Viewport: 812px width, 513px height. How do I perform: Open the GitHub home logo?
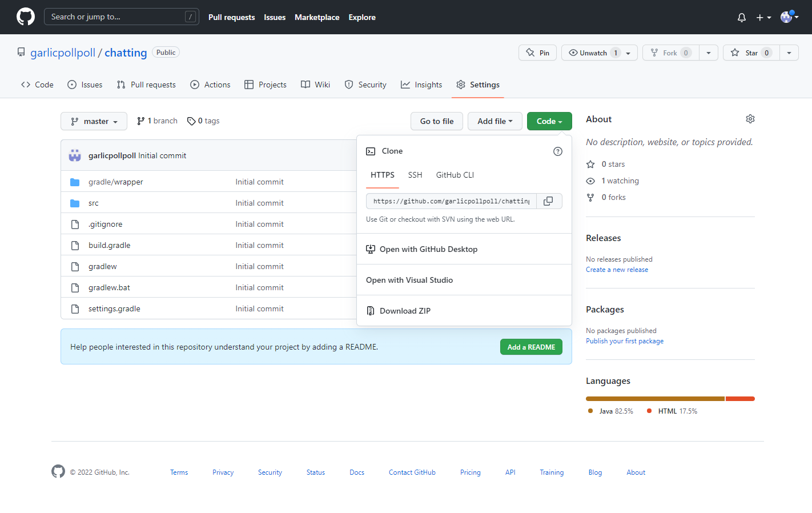click(26, 17)
